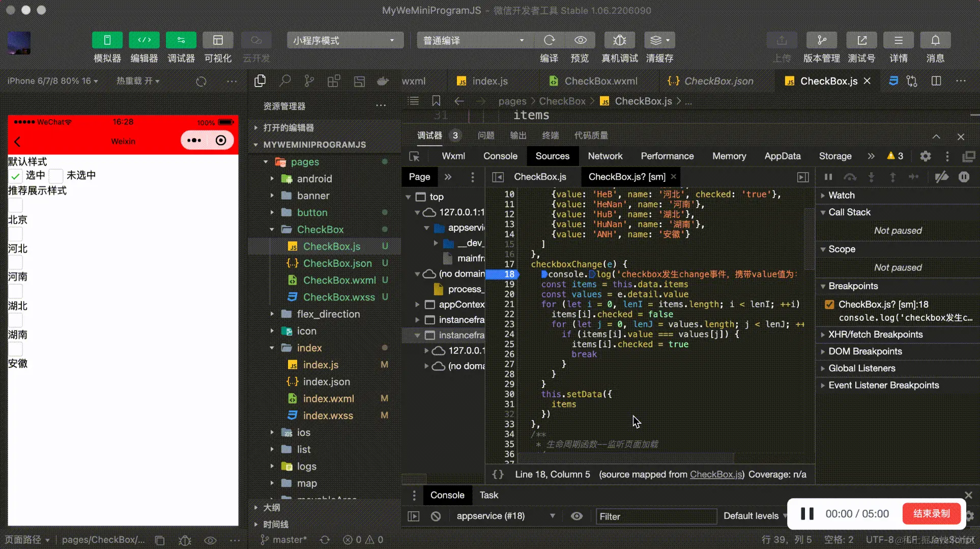980x549 pixels.
Task: Open the devtools settings gear
Action: (926, 156)
